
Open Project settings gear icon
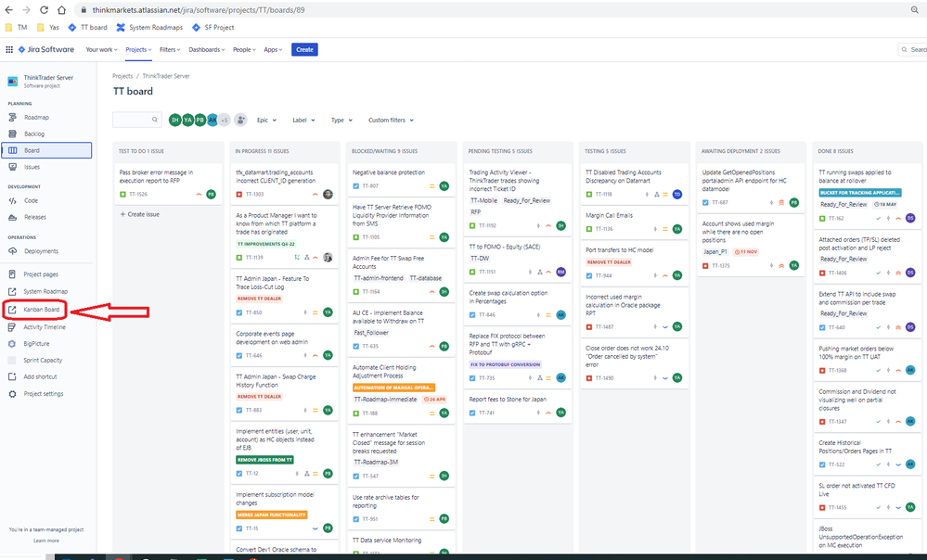[x=12, y=394]
